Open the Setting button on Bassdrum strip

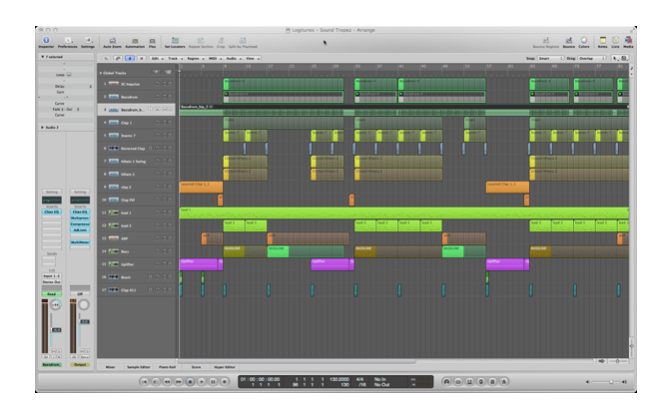coord(52,192)
